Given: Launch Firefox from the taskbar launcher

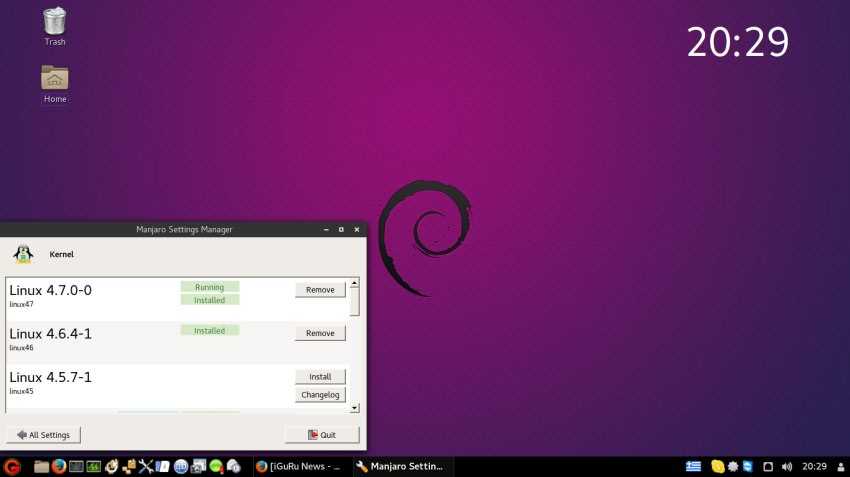Looking at the screenshot, I should click(59, 466).
